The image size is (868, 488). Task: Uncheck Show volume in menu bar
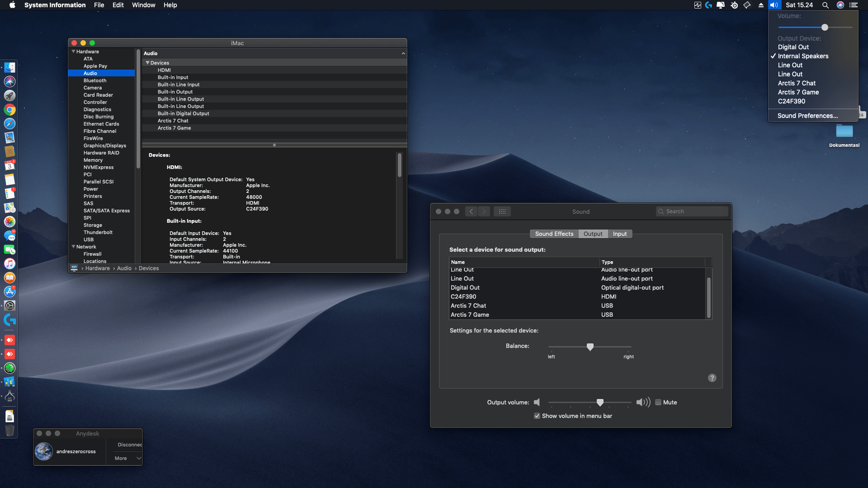point(537,416)
